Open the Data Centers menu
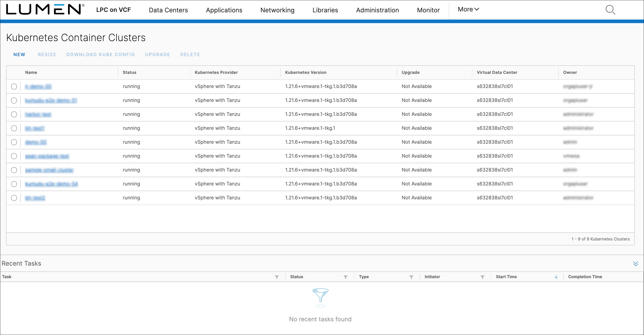The width and height of the screenshot is (644, 335). [x=168, y=10]
